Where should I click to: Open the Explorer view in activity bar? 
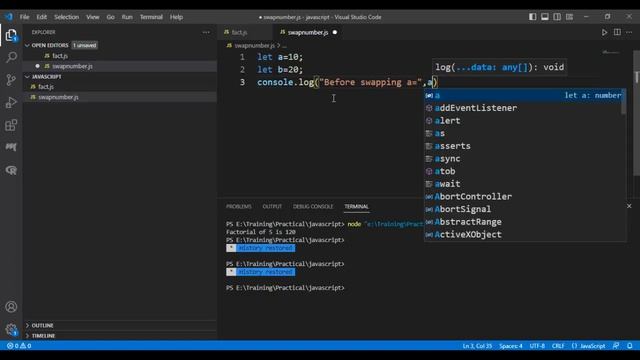11,35
